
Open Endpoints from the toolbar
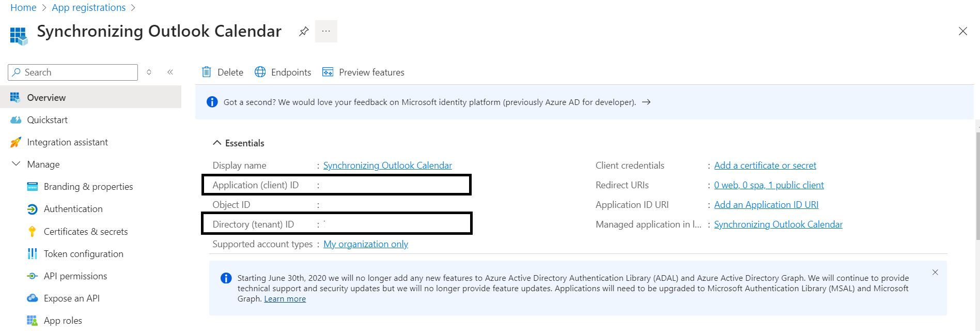(283, 72)
